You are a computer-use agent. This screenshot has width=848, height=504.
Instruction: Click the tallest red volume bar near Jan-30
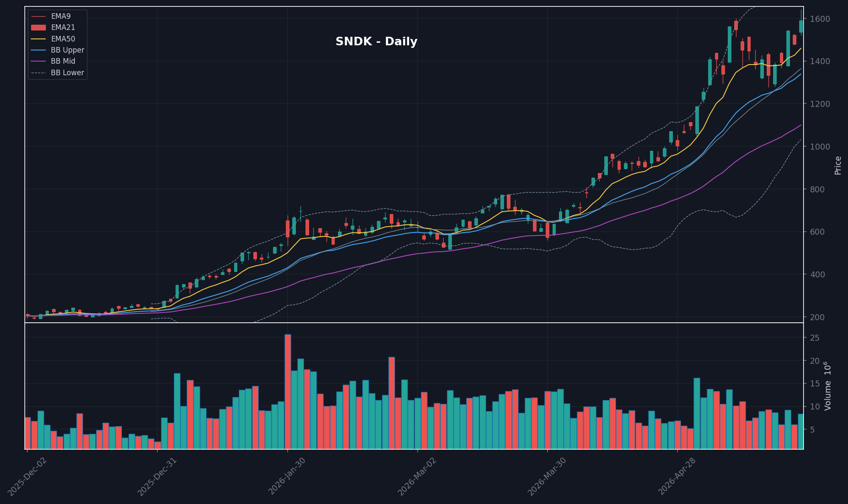[288, 392]
